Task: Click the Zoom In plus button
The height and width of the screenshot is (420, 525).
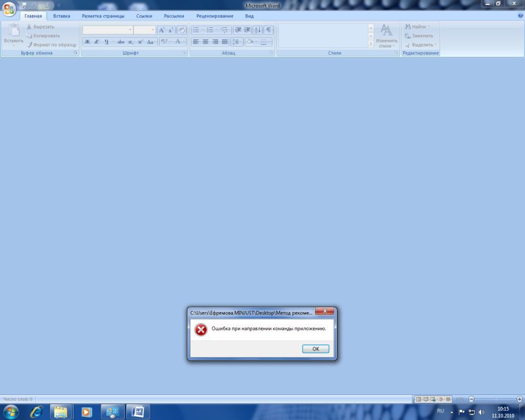Action: pyautogui.click(x=520, y=399)
